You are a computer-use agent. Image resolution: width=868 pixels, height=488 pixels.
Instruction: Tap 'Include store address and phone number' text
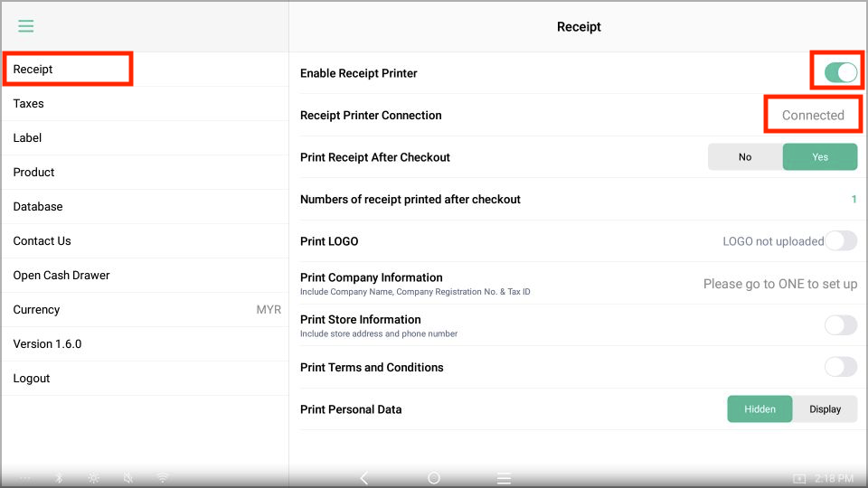[379, 333]
